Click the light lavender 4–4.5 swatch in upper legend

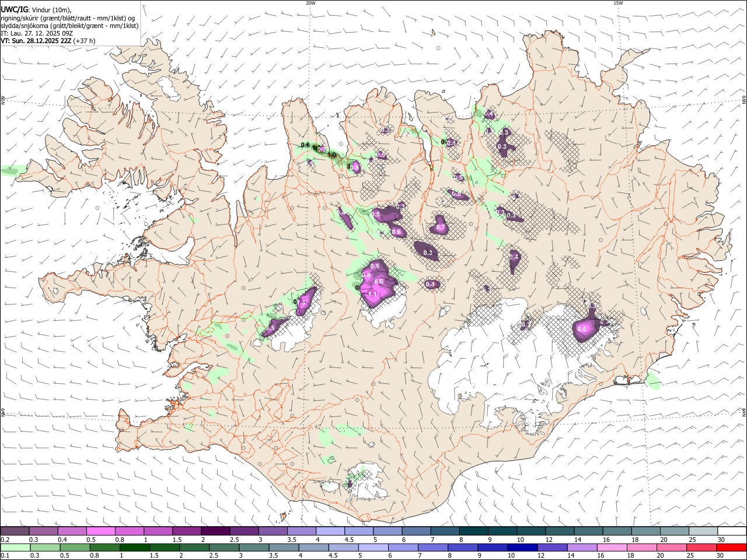pos(329,531)
